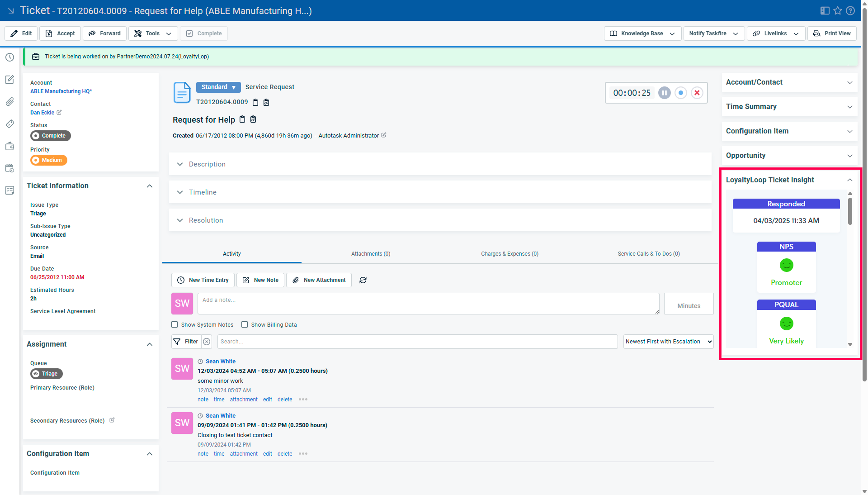Screen dimensions: 868x495
Task: Open the help question mark icon
Action: point(850,10)
